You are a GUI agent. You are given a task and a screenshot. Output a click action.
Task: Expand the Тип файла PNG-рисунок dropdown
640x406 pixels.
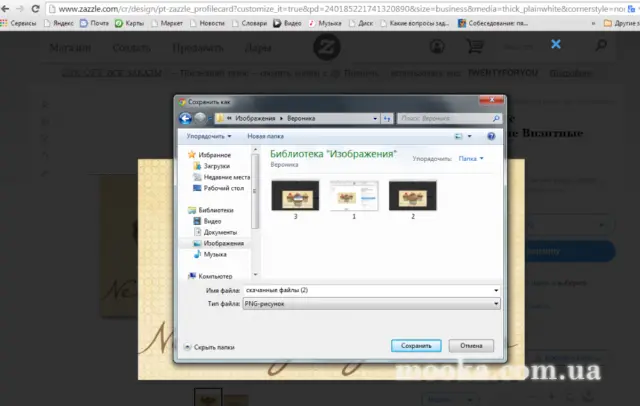pyautogui.click(x=496, y=304)
